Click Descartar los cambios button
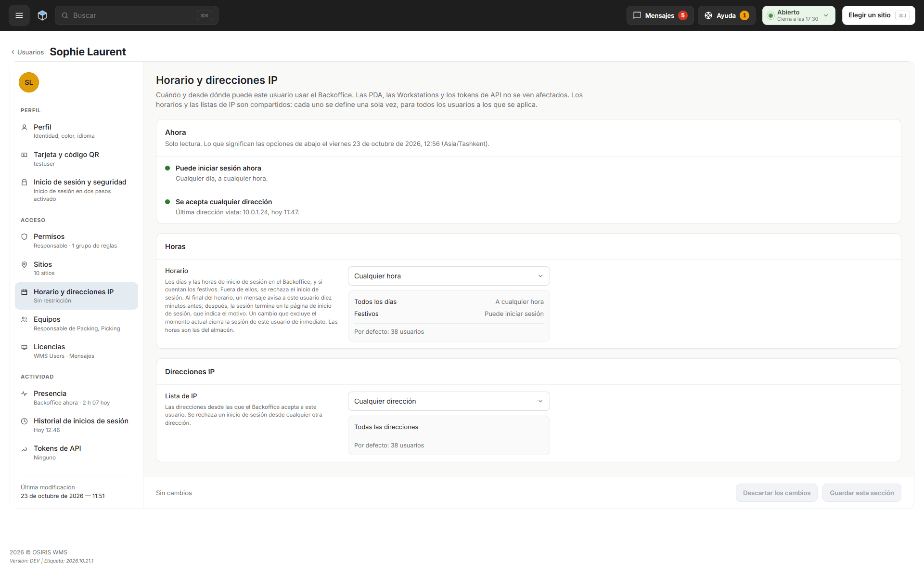The width and height of the screenshot is (924, 577). [x=776, y=493]
